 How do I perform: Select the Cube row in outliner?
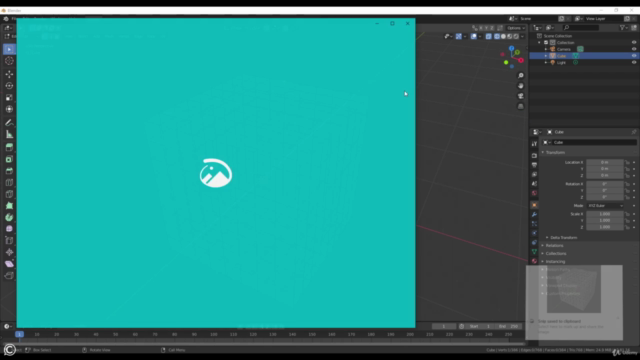click(x=584, y=56)
